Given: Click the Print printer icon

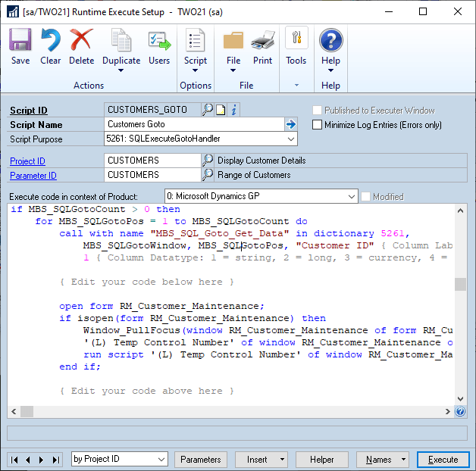Looking at the screenshot, I should [x=263, y=40].
